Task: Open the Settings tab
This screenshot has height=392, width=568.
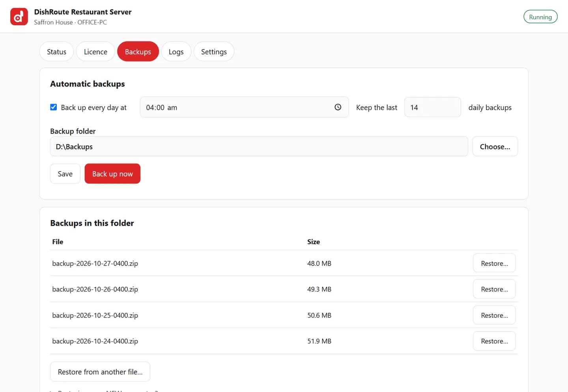Action: pyautogui.click(x=214, y=52)
